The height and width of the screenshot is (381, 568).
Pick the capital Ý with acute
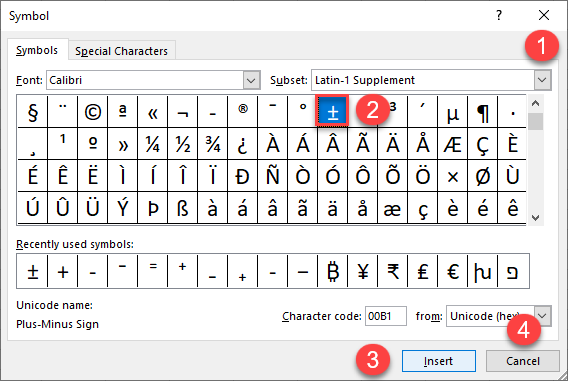coord(123,208)
